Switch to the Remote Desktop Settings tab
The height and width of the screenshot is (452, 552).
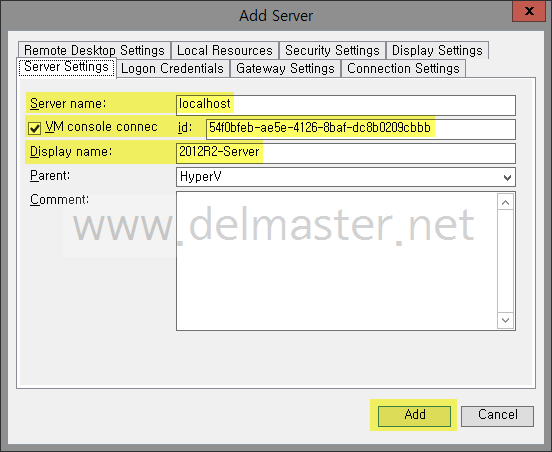click(x=94, y=50)
